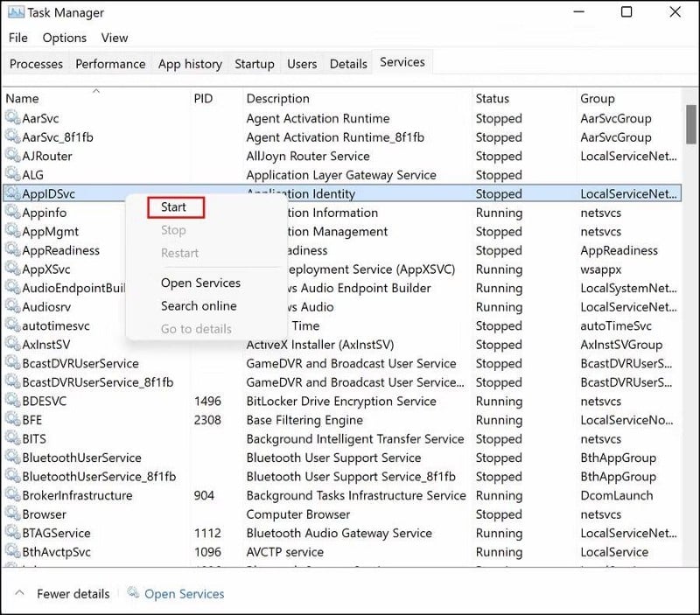Click the gear icon beside BFE
The image size is (700, 615).
tap(12, 420)
